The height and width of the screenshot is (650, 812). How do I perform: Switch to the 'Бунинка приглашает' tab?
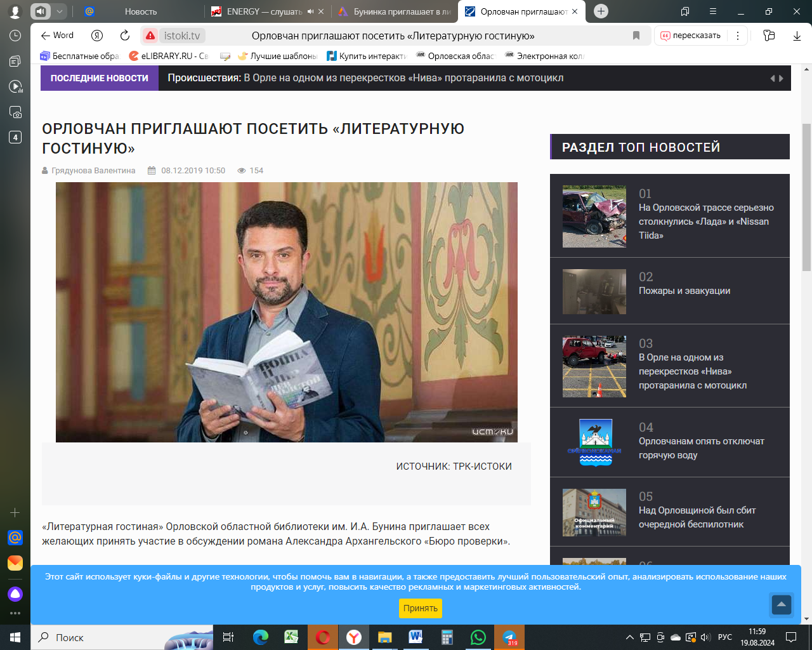[x=395, y=11]
